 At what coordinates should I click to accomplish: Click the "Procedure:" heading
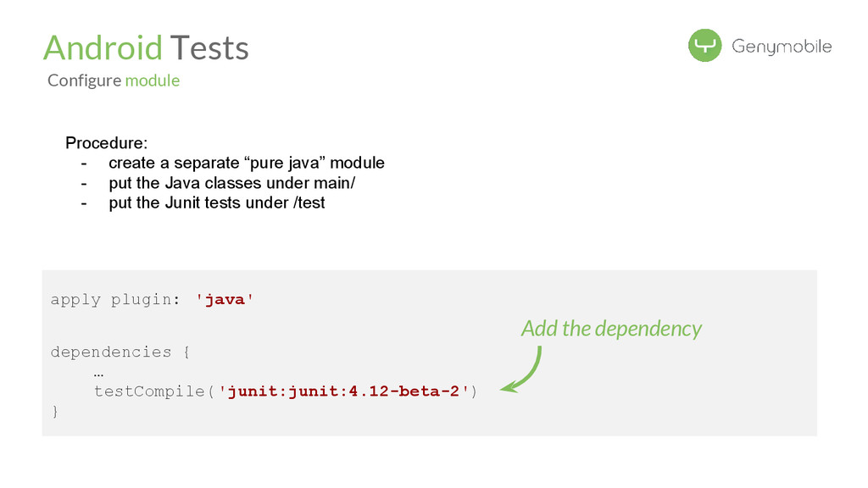point(107,141)
